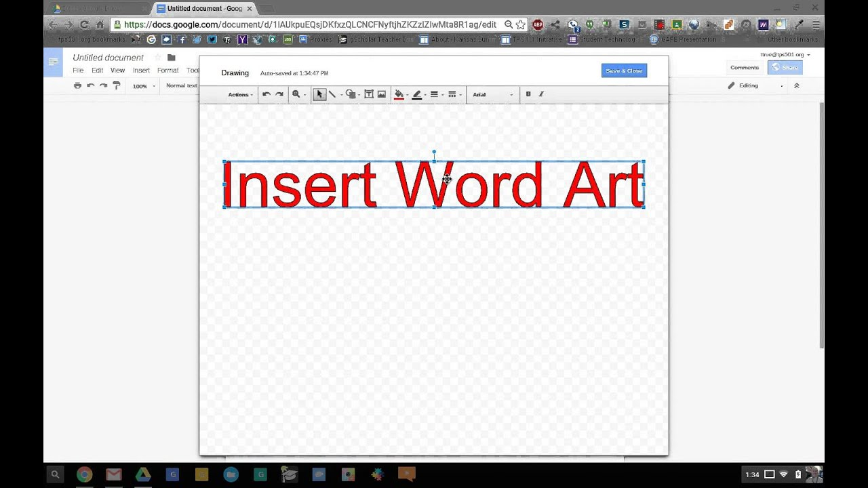
Task: Click the redo arrow in Drawing toolbar
Action: [279, 94]
